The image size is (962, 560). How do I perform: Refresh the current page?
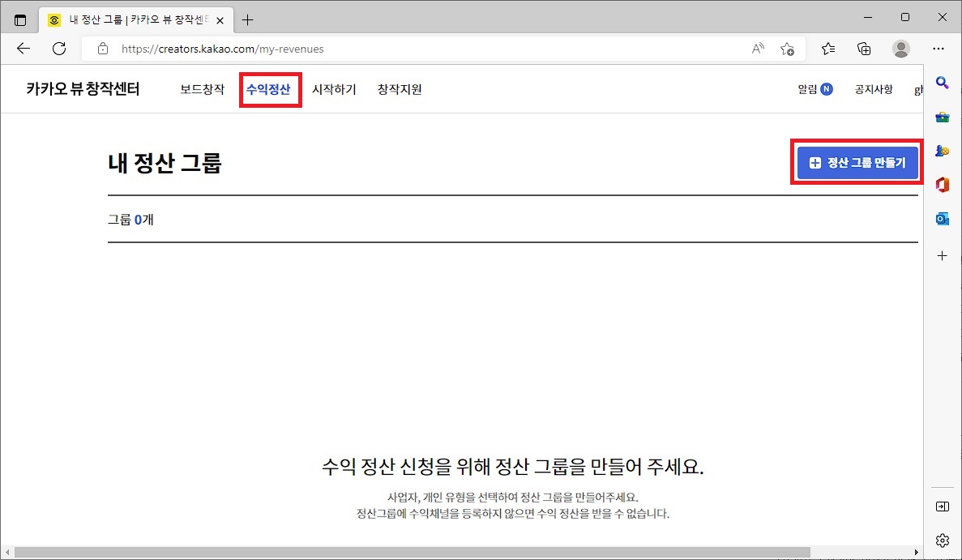(59, 49)
